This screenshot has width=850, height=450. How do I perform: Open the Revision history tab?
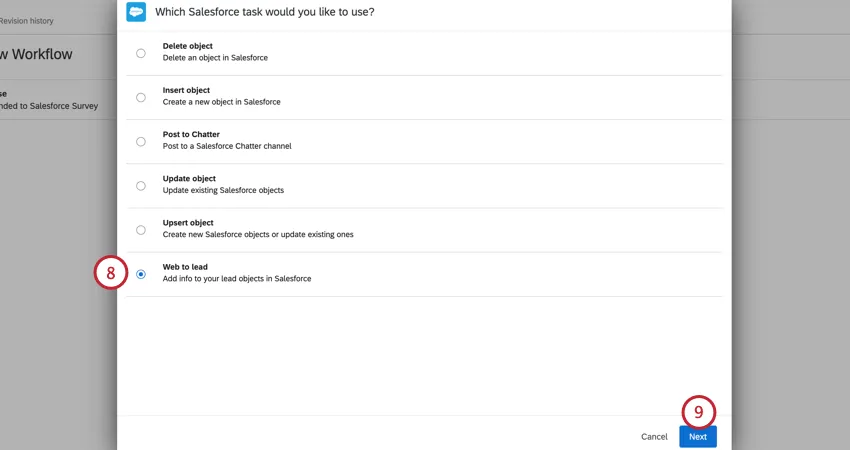click(27, 21)
